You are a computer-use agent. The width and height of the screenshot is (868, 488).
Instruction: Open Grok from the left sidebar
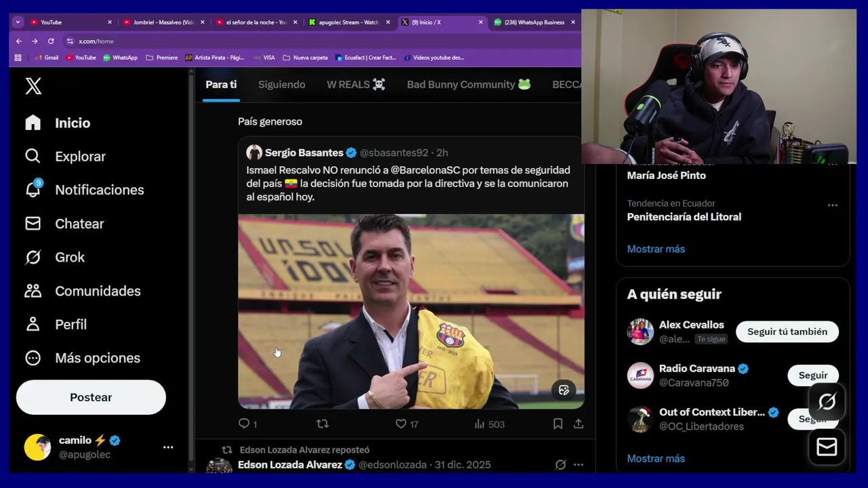[54, 258]
